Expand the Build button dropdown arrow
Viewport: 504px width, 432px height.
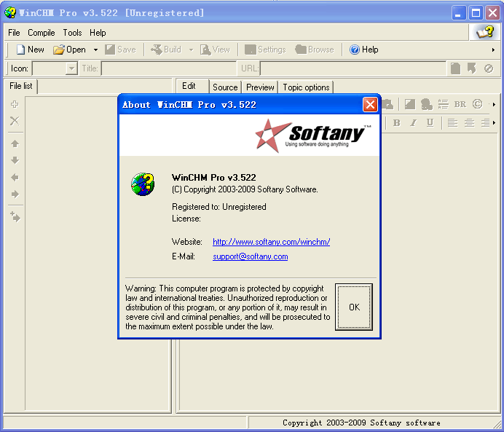(x=191, y=50)
